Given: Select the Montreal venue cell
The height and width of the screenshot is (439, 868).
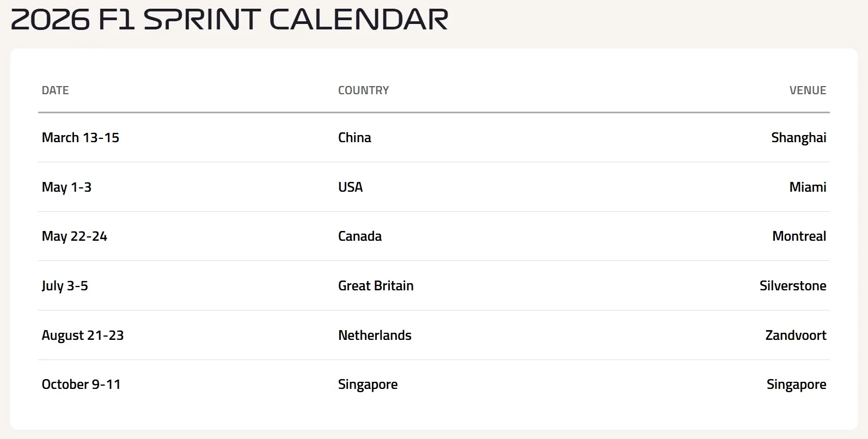Looking at the screenshot, I should (x=799, y=236).
